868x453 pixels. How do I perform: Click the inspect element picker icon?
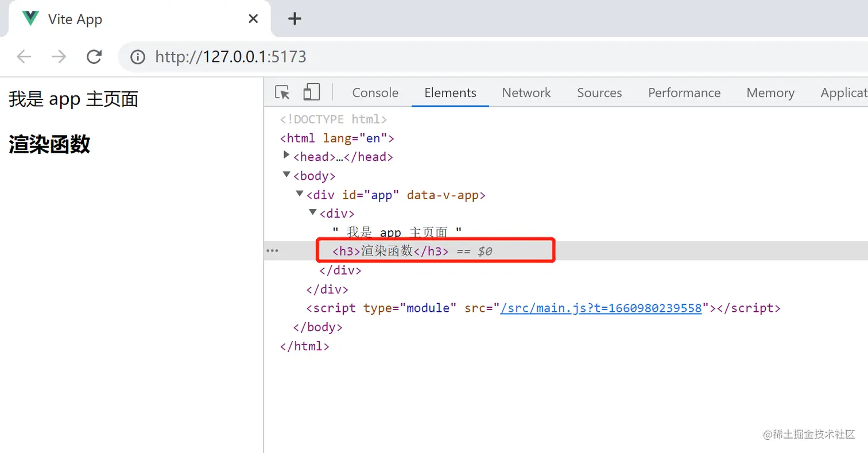point(282,92)
